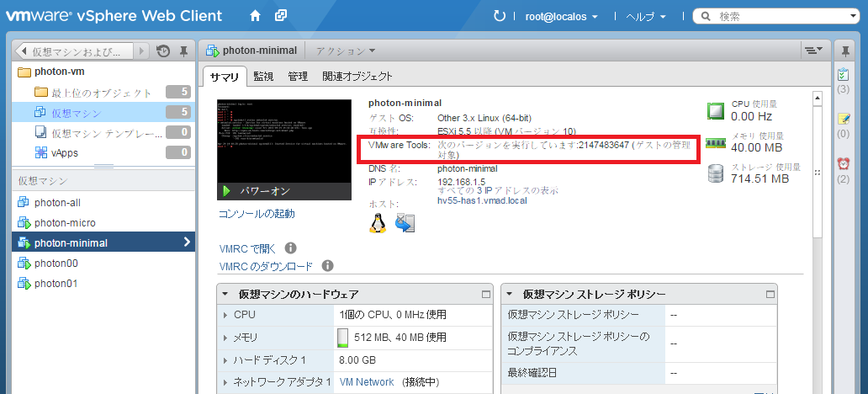Click the photon01 VM icon
The height and width of the screenshot is (394, 868).
click(24, 283)
